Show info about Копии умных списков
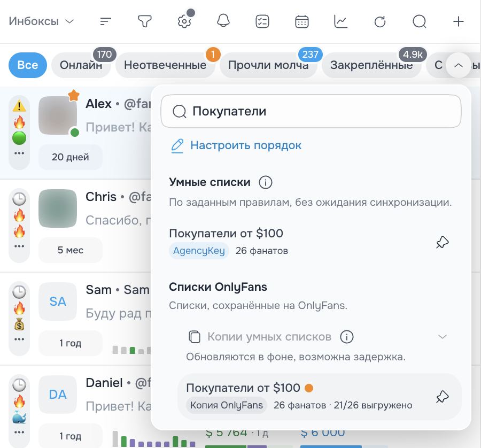481x448 pixels. pos(347,337)
